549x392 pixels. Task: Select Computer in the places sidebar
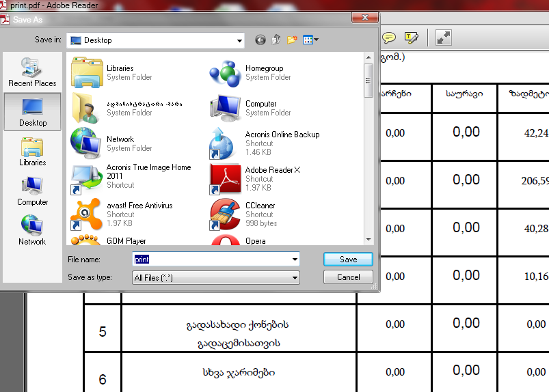click(x=32, y=191)
